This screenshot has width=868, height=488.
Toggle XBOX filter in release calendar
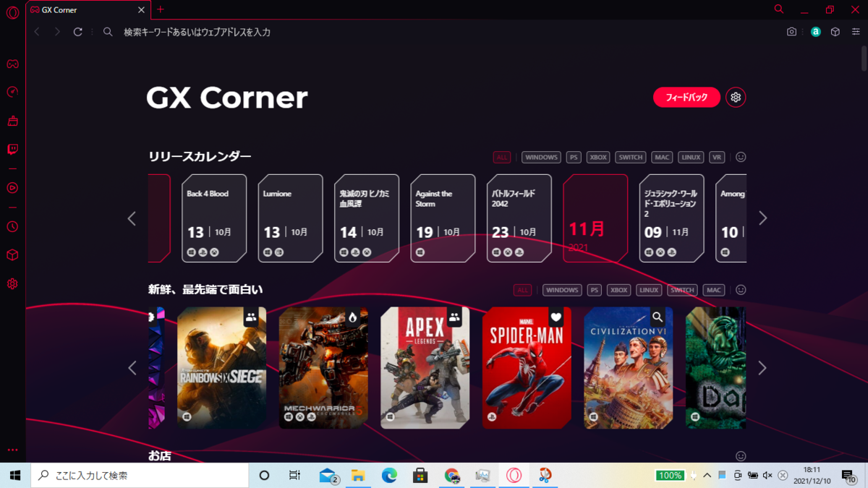(x=598, y=157)
